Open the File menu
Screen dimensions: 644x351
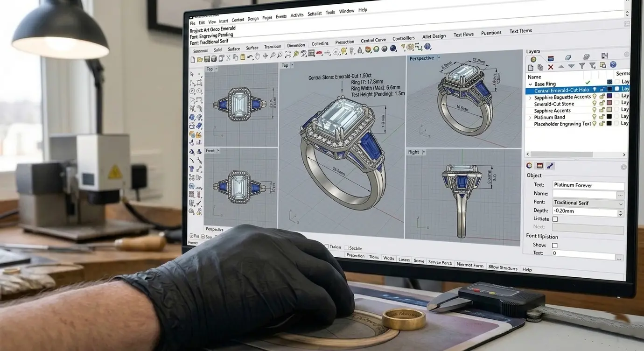pyautogui.click(x=193, y=23)
